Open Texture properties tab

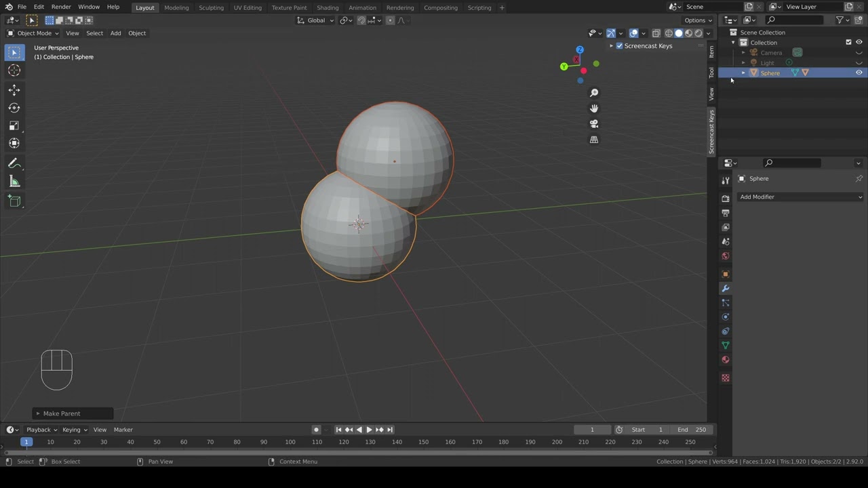pos(726,378)
